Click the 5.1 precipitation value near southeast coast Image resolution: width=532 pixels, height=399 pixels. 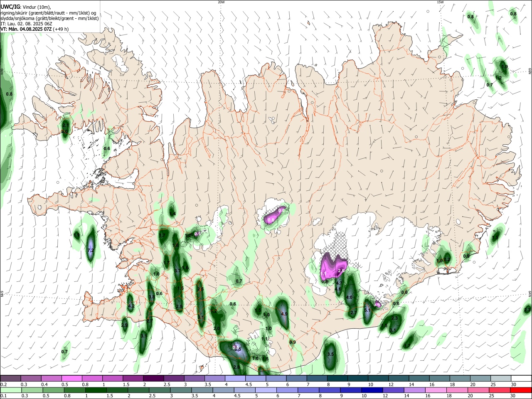coord(367,310)
